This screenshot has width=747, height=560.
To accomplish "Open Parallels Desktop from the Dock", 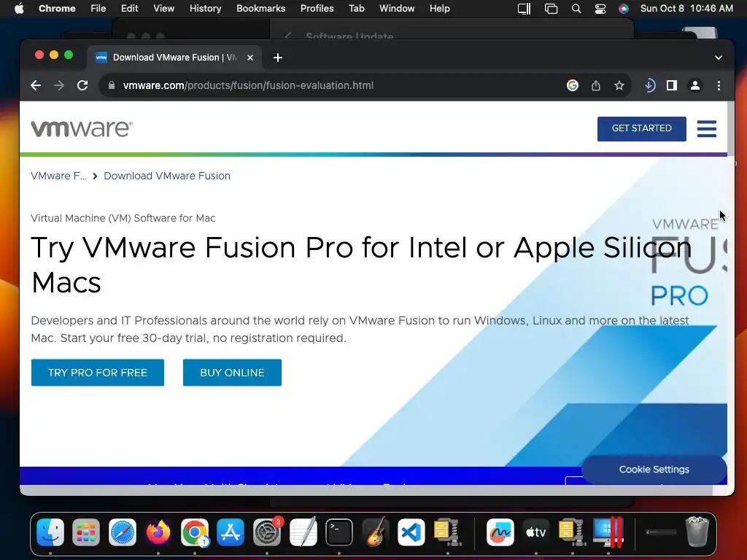I will 608,532.
